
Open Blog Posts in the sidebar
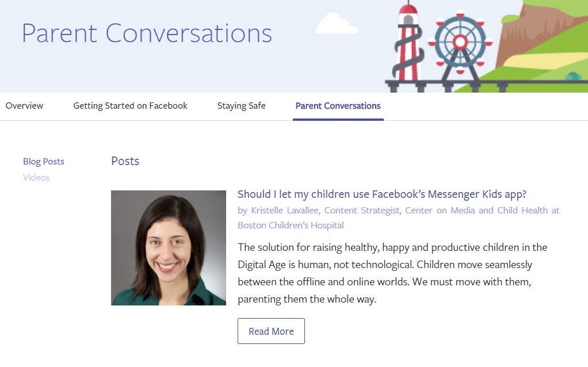point(44,161)
